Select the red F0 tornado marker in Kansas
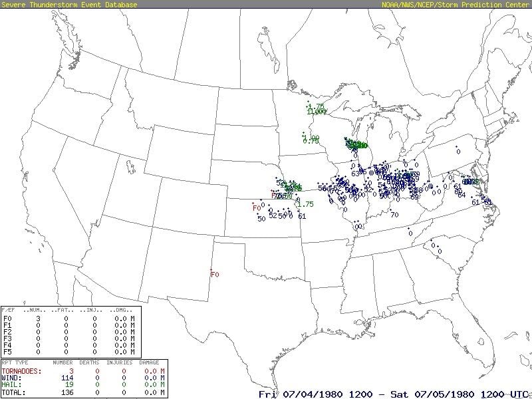 click(257, 208)
